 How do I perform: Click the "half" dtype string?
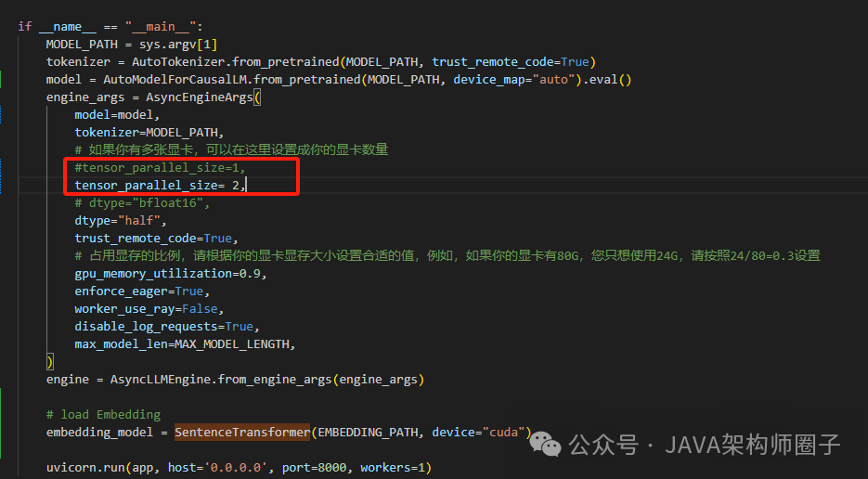coord(139,221)
